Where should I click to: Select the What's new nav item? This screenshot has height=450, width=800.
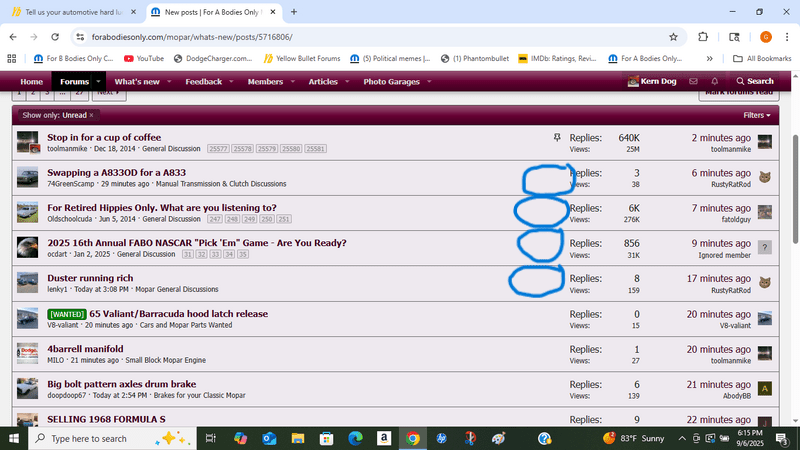pos(137,82)
